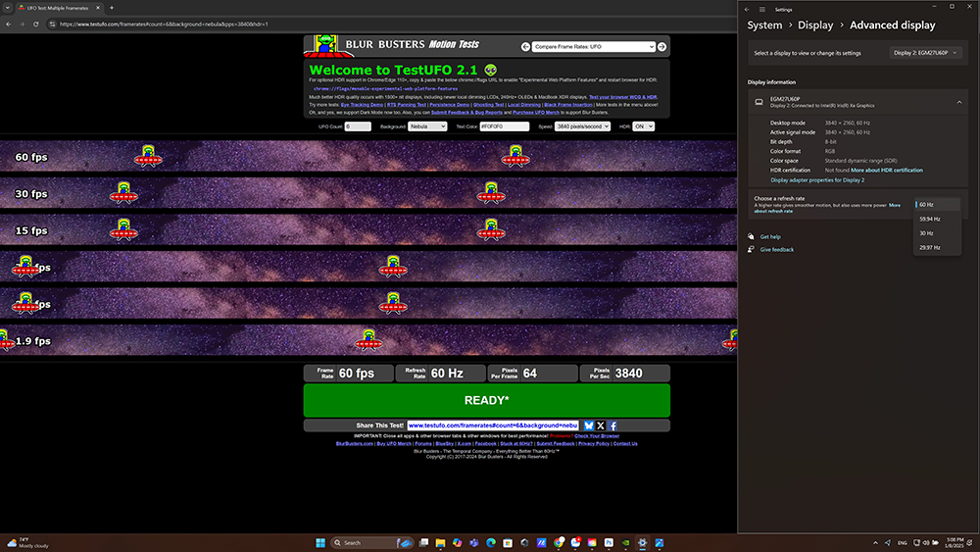Open Settings gear in taskbar
The image size is (980, 552).
pyautogui.click(x=643, y=542)
